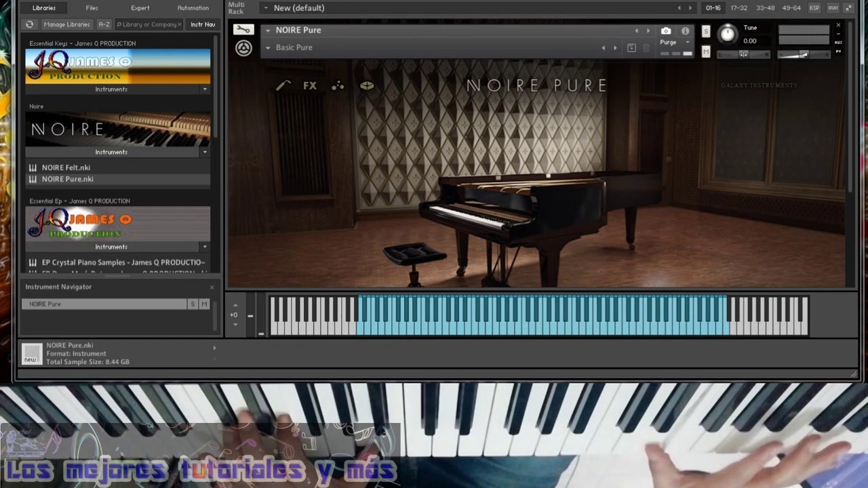Screen dimensions: 868x488
Task: Show instrument info with the i icon
Action: [x=685, y=30]
